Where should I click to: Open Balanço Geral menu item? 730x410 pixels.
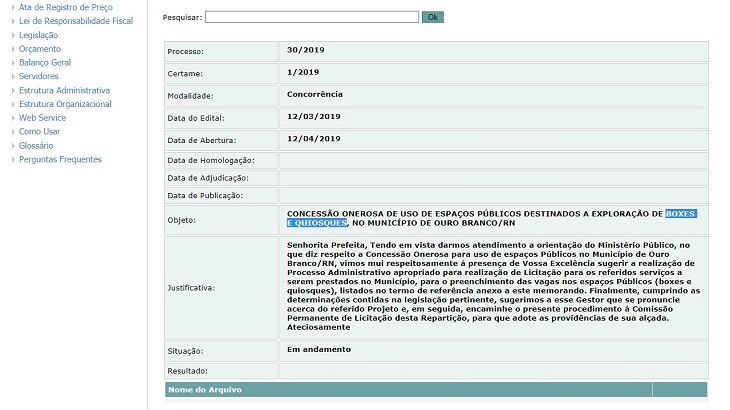pyautogui.click(x=45, y=62)
